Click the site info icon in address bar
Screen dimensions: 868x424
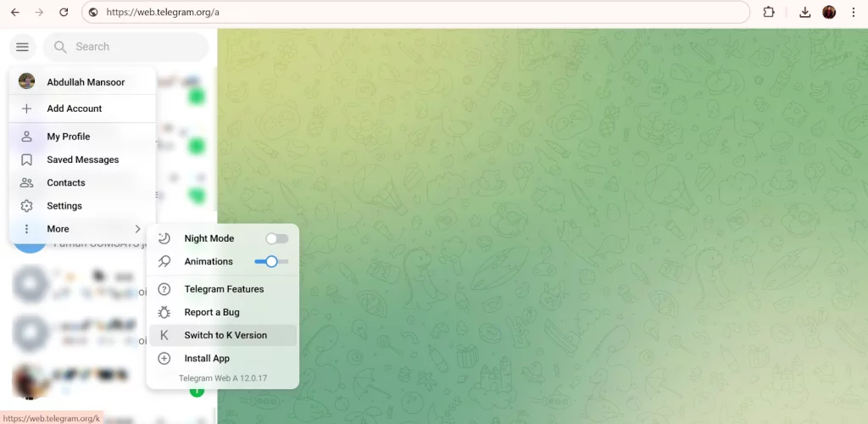coord(93,12)
